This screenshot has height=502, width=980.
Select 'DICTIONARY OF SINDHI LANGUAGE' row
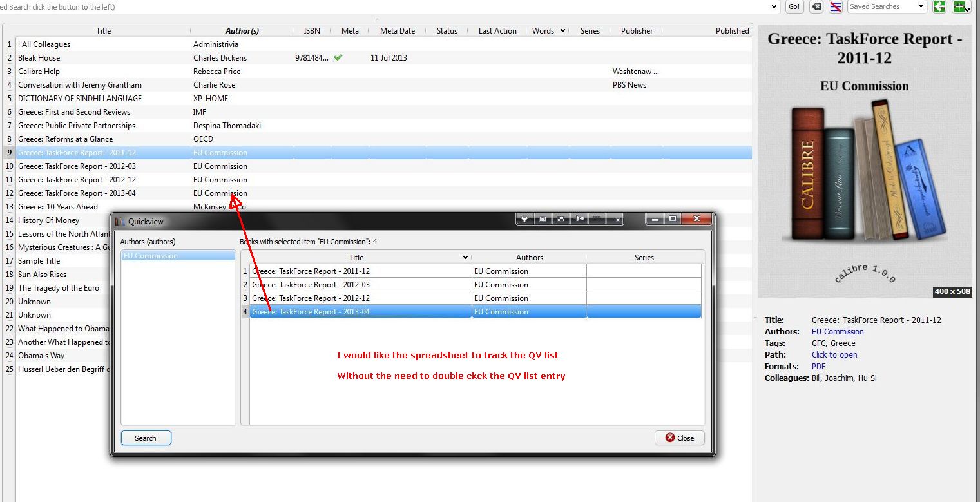[384, 99]
